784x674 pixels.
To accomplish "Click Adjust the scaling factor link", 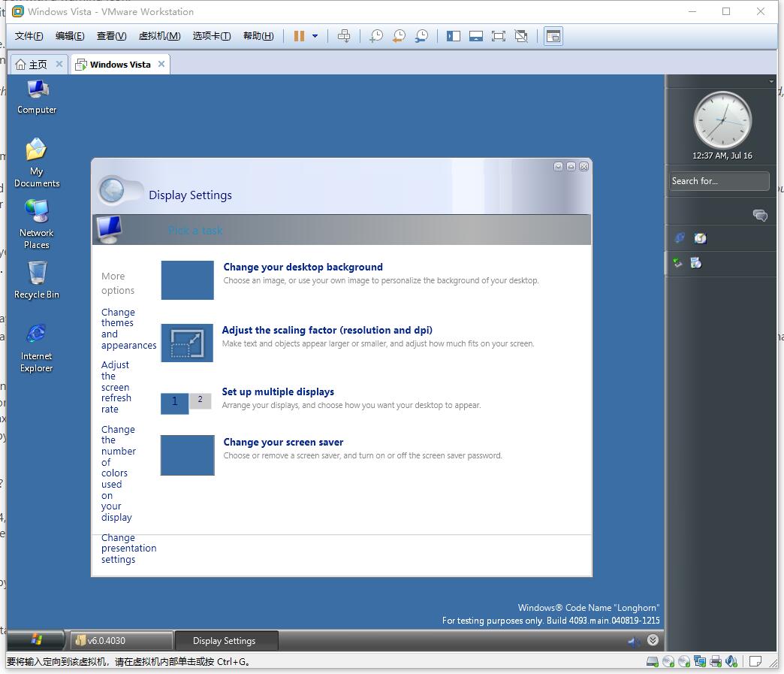I will 327,331.
